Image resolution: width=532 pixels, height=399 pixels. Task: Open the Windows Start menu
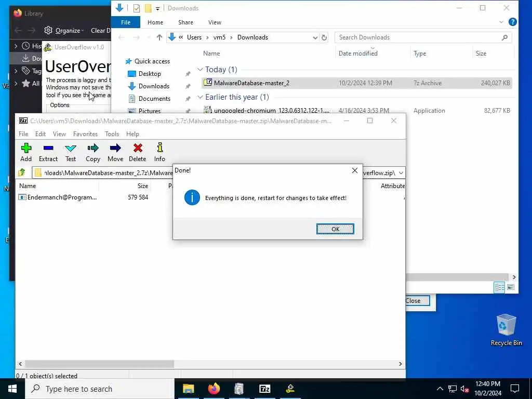pyautogui.click(x=12, y=389)
